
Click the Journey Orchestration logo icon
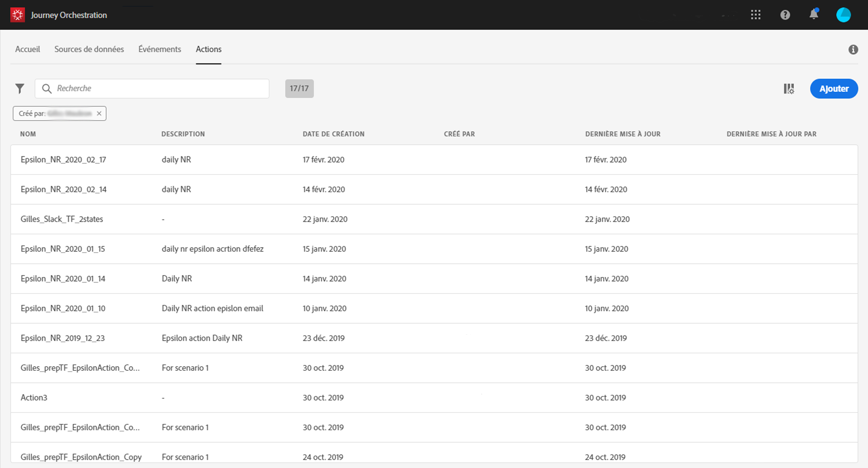click(x=17, y=15)
